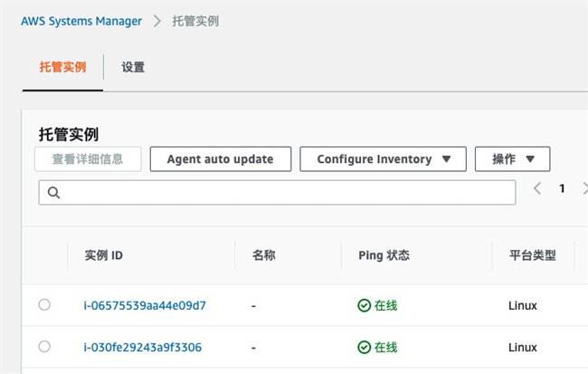Click the Agent auto update button
The image size is (588, 374).
(x=221, y=159)
